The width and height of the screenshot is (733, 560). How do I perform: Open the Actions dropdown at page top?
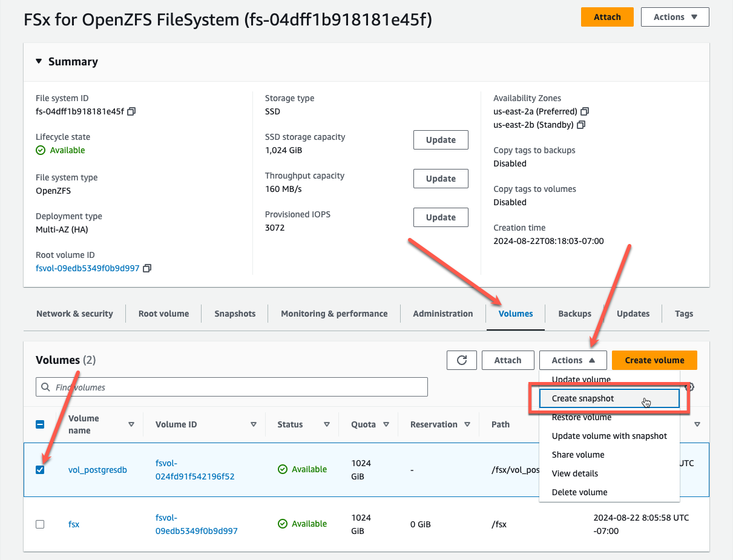click(x=674, y=17)
